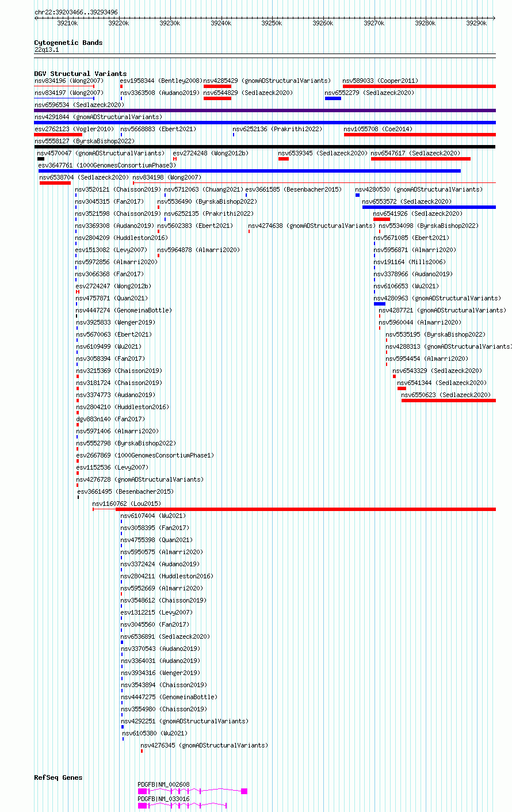512x812 pixels.
Task: Click the nsv4292251 gnomAD label
Action: (x=185, y=721)
